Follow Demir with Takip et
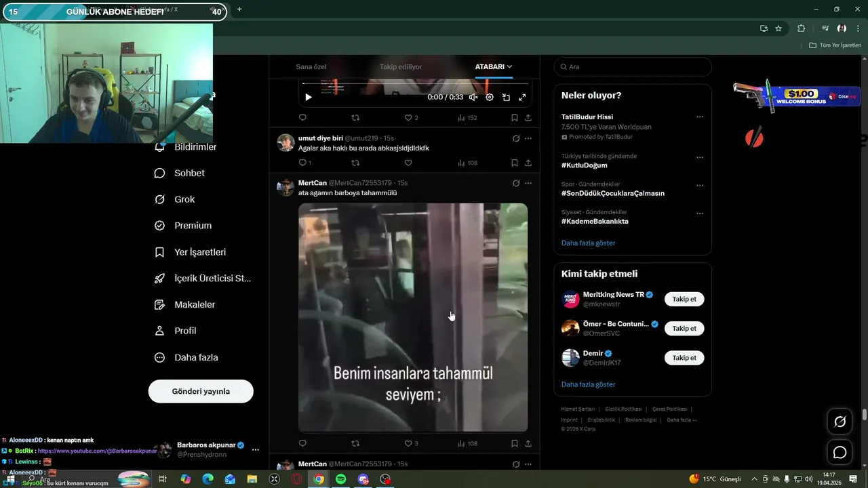The width and height of the screenshot is (868, 488). click(684, 357)
